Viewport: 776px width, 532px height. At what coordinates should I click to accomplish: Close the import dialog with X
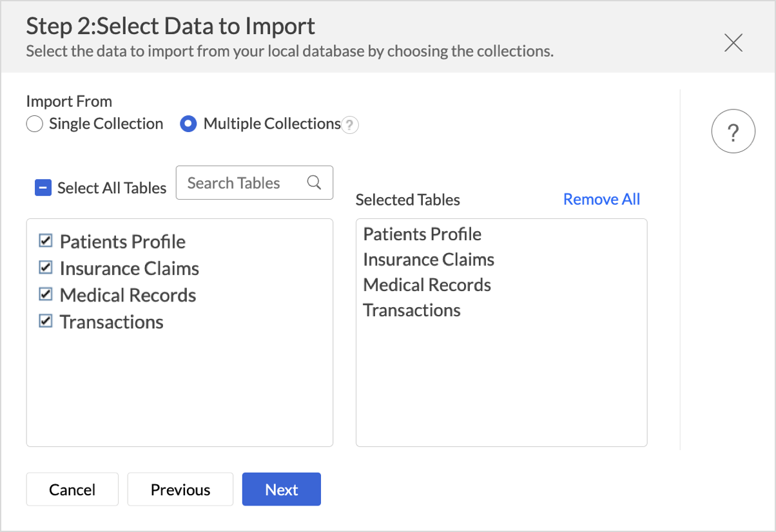(x=733, y=43)
